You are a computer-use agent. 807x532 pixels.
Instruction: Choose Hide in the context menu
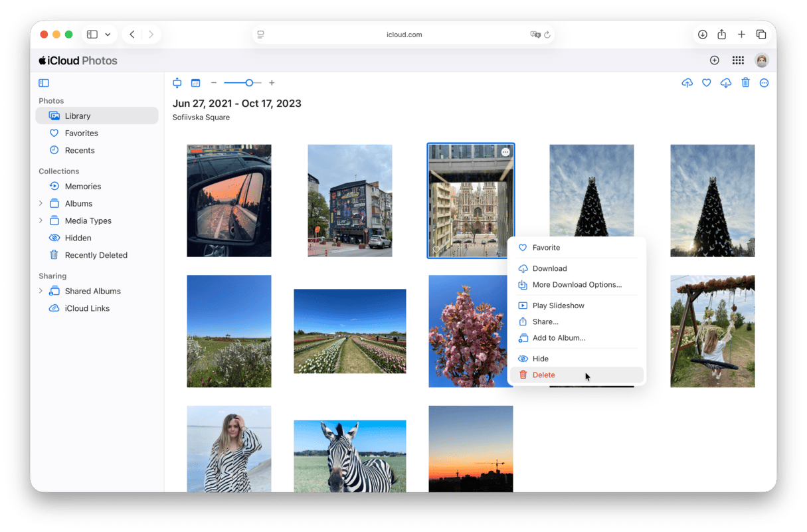click(540, 359)
